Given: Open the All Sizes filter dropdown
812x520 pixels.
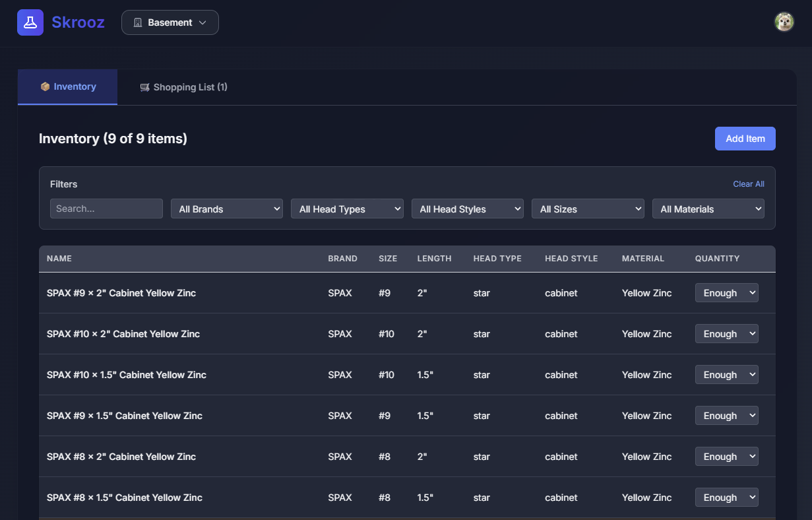Looking at the screenshot, I should click(x=588, y=209).
